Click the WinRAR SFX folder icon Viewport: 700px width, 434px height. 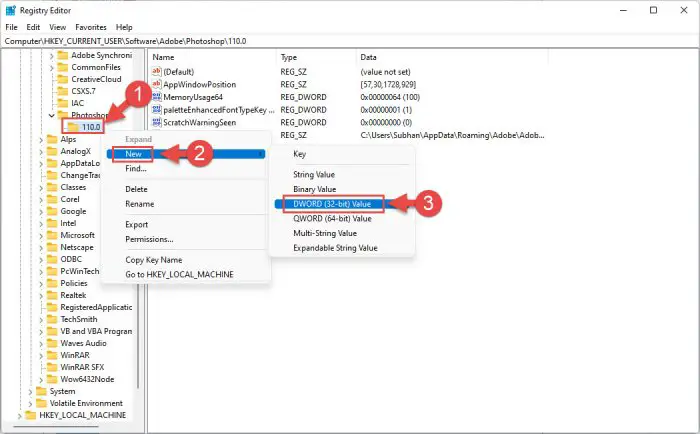click(51, 367)
